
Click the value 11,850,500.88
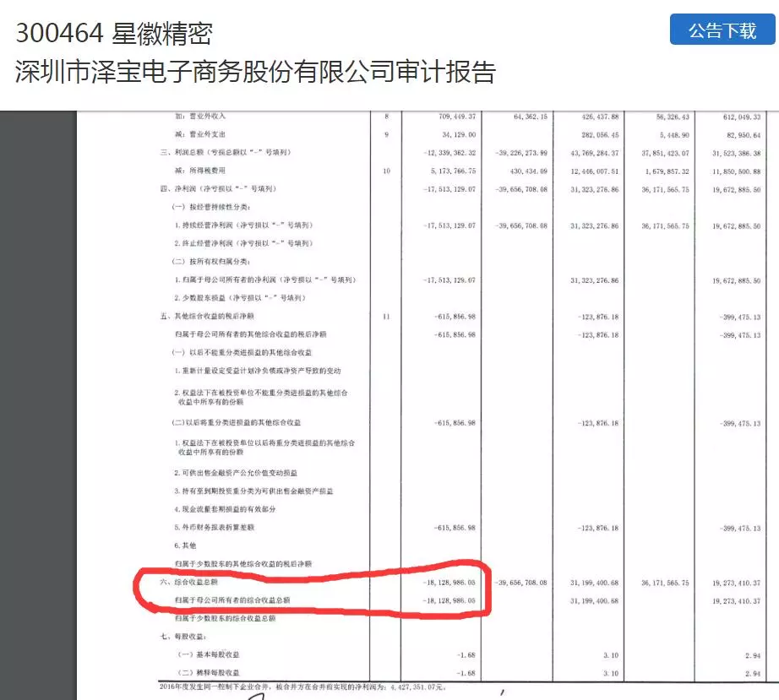(x=736, y=171)
